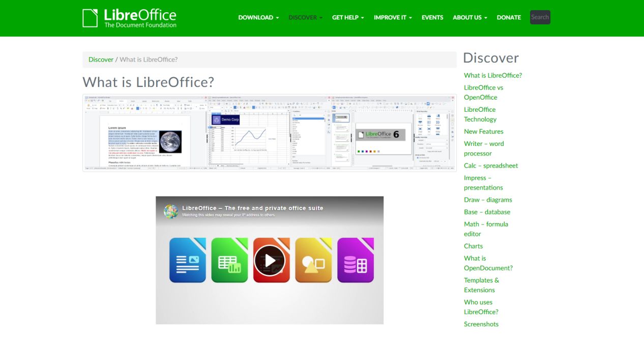The width and height of the screenshot is (644, 341).
Task: Click the yellow Draw icon in video
Action: pyautogui.click(x=313, y=260)
